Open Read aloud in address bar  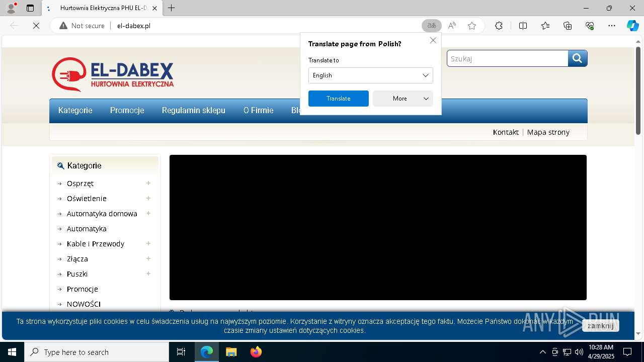click(452, 26)
